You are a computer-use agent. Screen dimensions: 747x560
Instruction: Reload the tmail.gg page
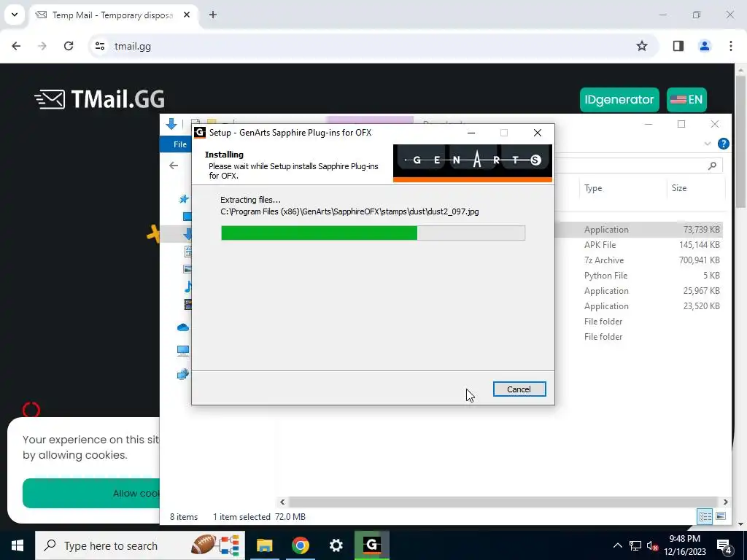(69, 46)
